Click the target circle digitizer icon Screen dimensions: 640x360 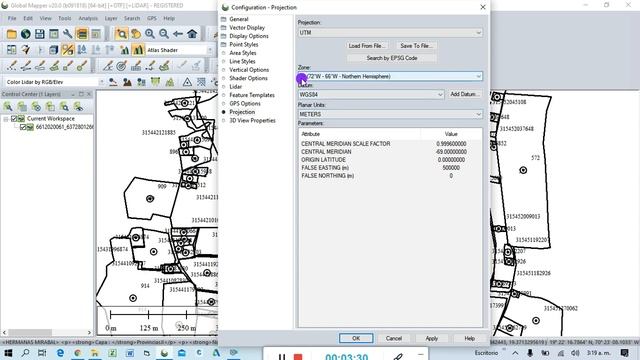click(121, 66)
